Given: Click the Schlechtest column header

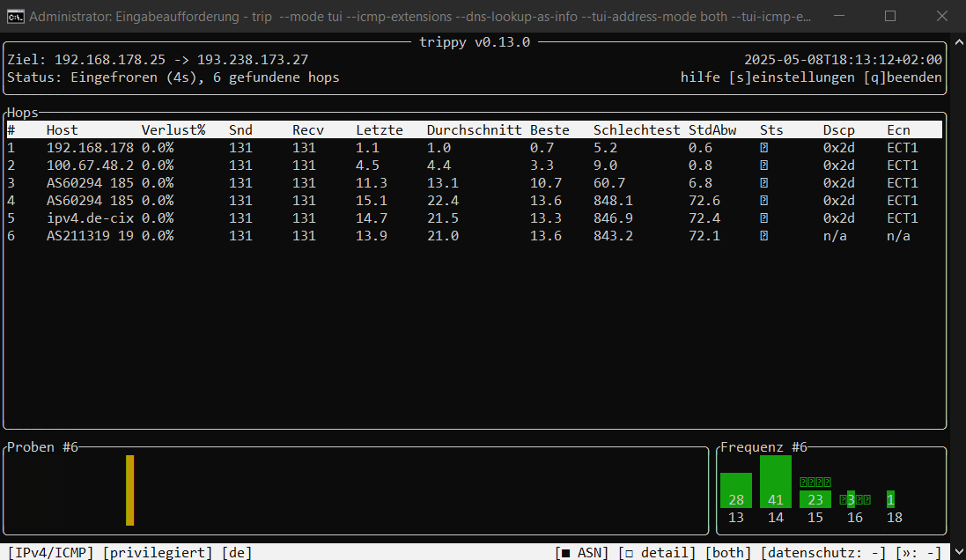Looking at the screenshot, I should (x=637, y=130).
